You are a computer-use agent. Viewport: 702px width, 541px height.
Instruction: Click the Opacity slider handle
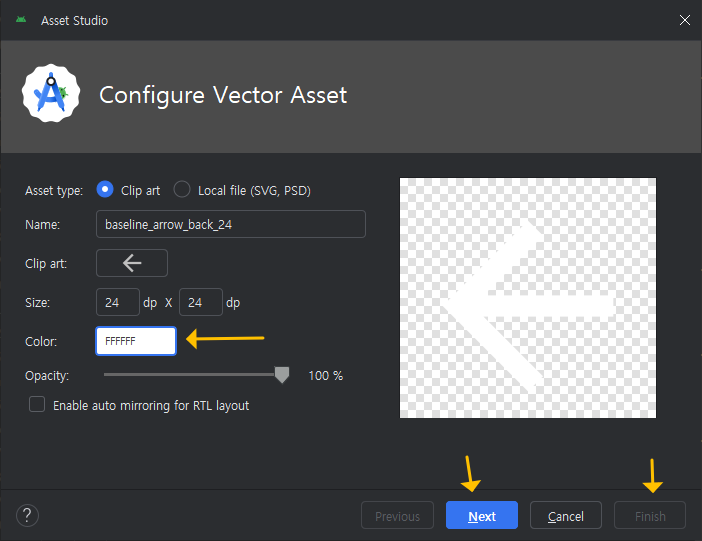point(282,375)
